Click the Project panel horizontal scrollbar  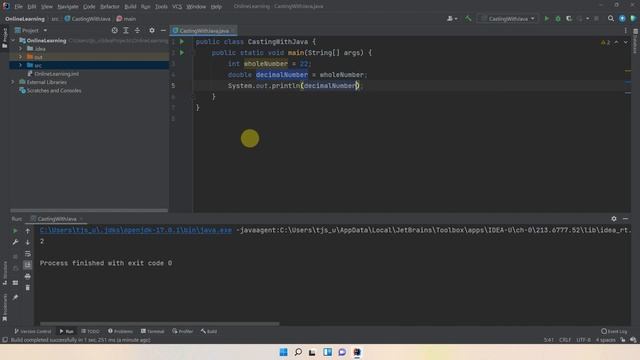(x=89, y=210)
